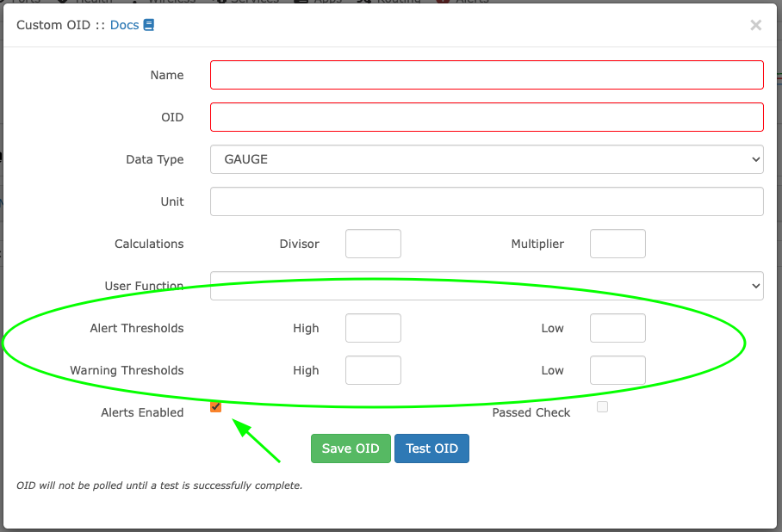Open the Data Type dropdown showing GAUGE

point(487,159)
